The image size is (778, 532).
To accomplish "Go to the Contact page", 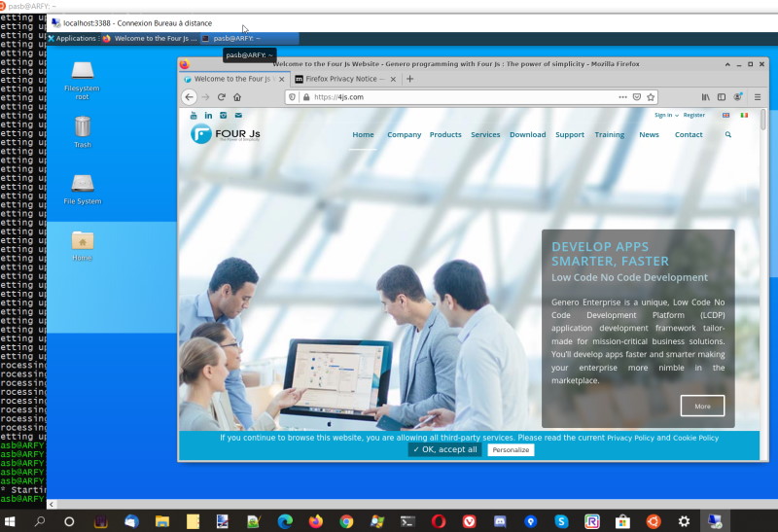I will pyautogui.click(x=689, y=134).
